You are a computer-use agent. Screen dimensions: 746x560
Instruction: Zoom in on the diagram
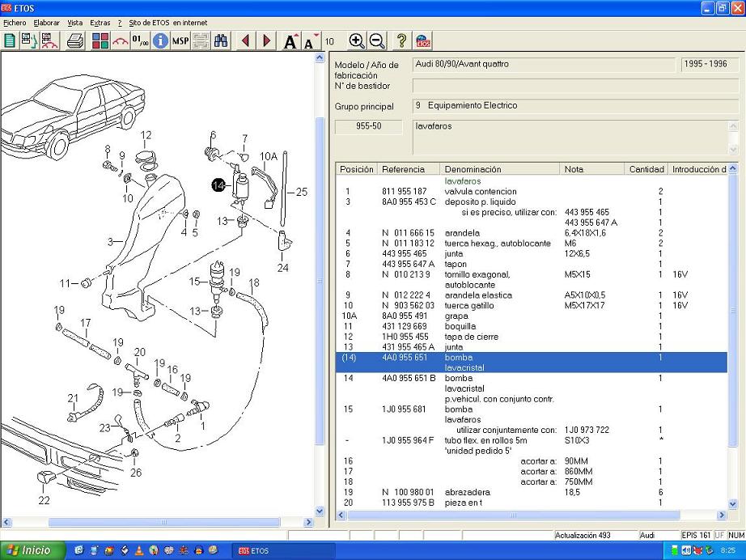tap(356, 41)
